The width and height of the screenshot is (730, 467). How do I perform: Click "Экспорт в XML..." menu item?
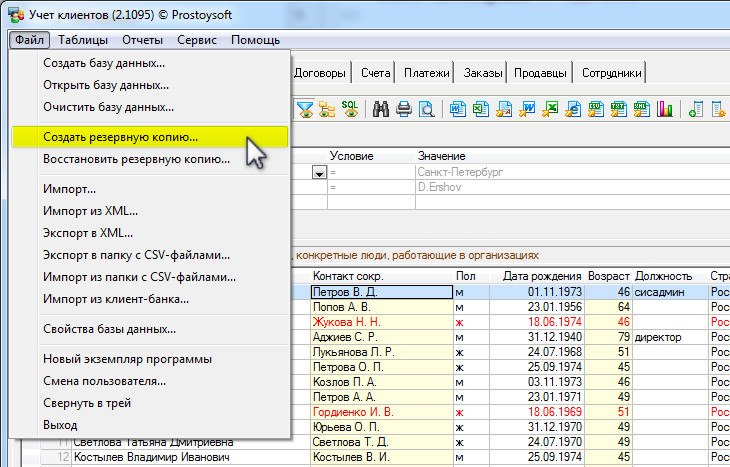tap(88, 232)
